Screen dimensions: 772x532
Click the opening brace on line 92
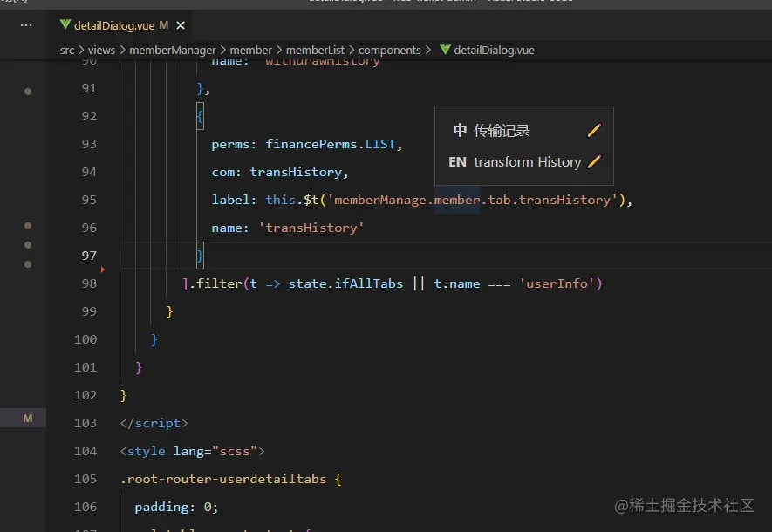[x=200, y=116]
